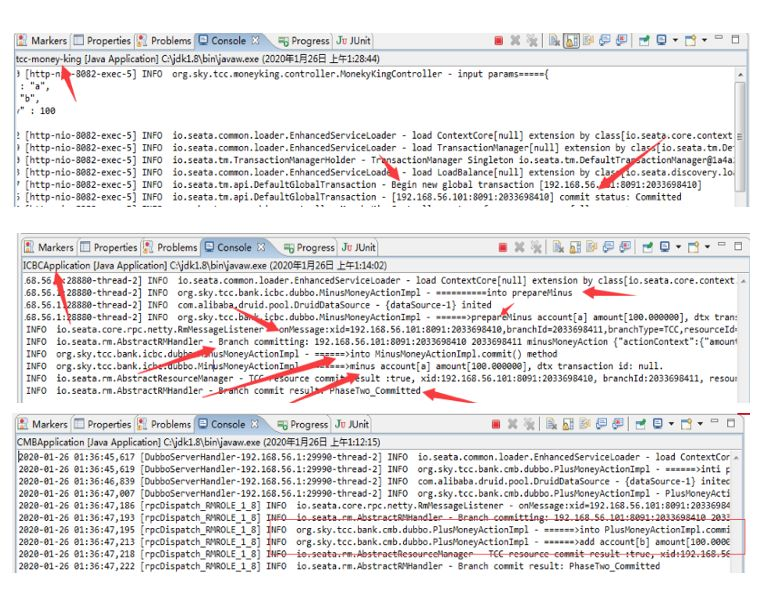Toggle Scroll Lock in tcc-money-king console
This screenshot has height=596, width=764.
572,41
